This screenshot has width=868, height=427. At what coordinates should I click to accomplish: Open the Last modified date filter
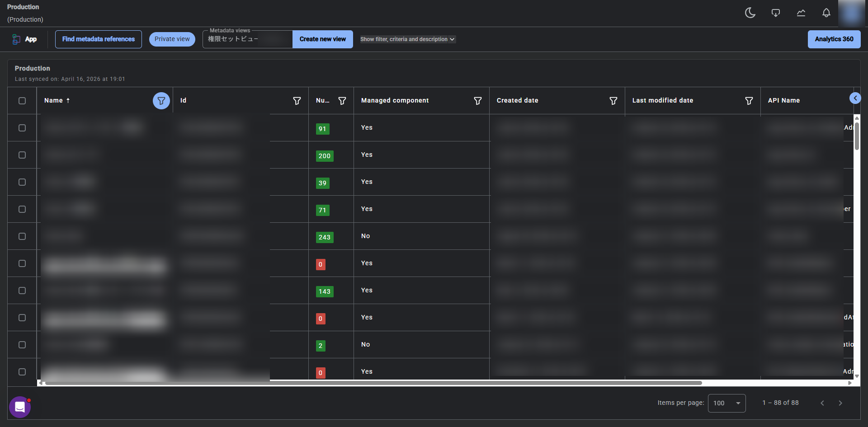(x=749, y=101)
